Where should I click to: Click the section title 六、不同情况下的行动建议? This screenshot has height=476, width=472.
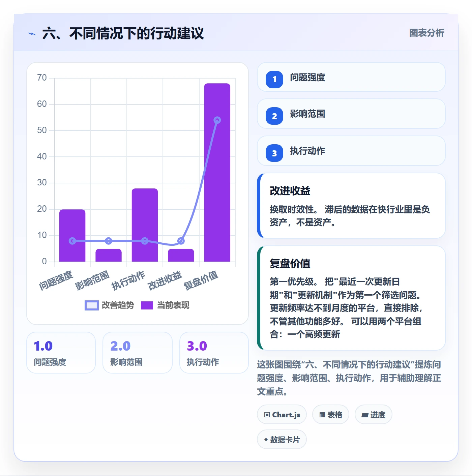123,33
